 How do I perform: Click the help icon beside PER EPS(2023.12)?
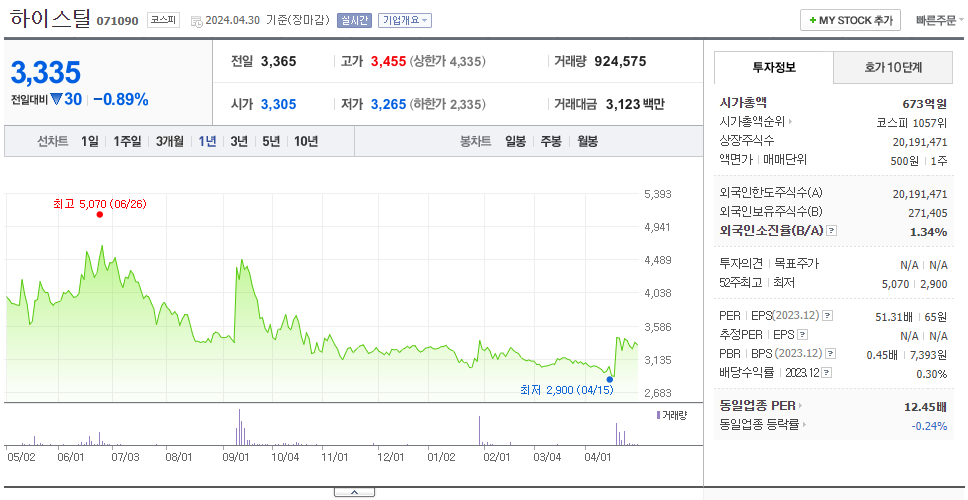[827, 316]
